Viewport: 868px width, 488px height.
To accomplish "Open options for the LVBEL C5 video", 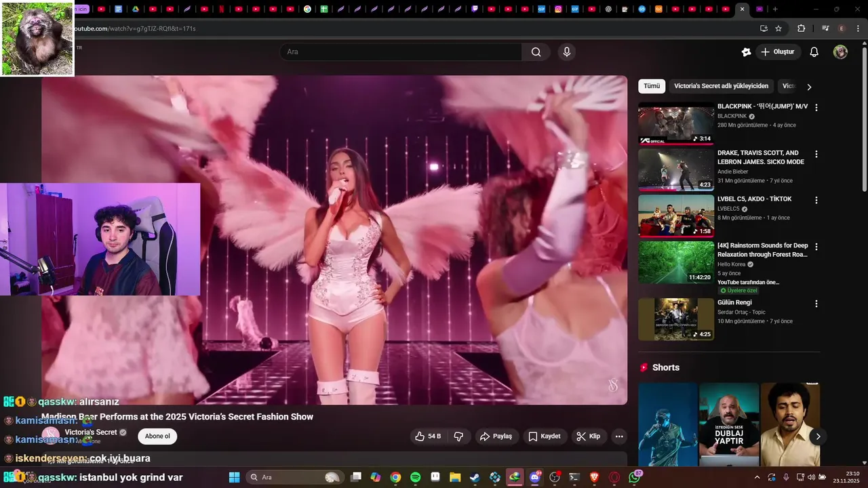I will pyautogui.click(x=816, y=200).
